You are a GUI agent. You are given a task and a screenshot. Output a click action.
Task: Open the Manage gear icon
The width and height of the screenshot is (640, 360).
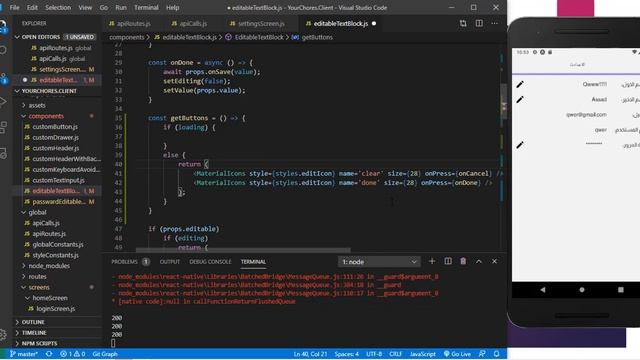3,335
